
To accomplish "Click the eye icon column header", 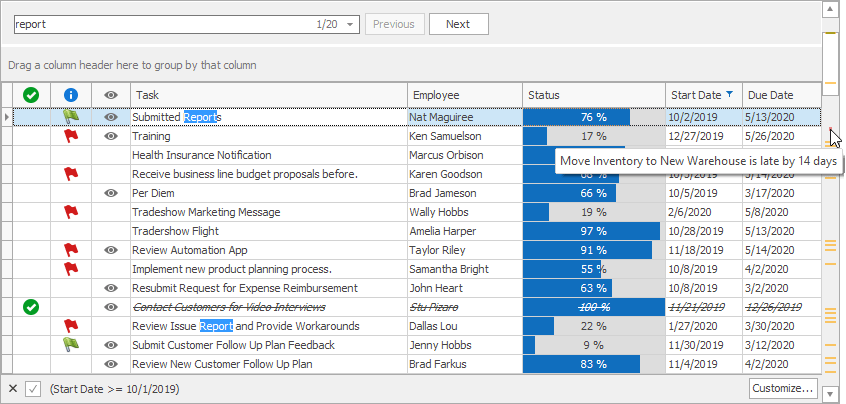I will point(110,95).
